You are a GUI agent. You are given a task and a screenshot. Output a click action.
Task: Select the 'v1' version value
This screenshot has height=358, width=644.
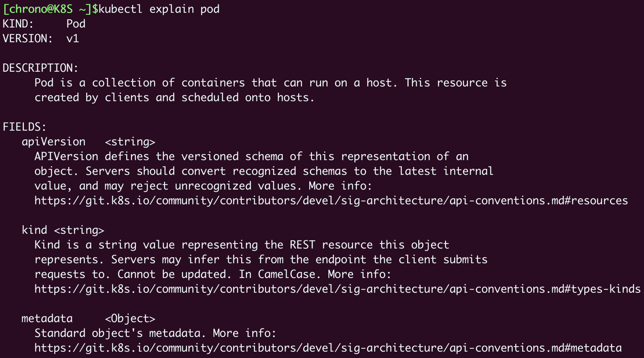72,39
